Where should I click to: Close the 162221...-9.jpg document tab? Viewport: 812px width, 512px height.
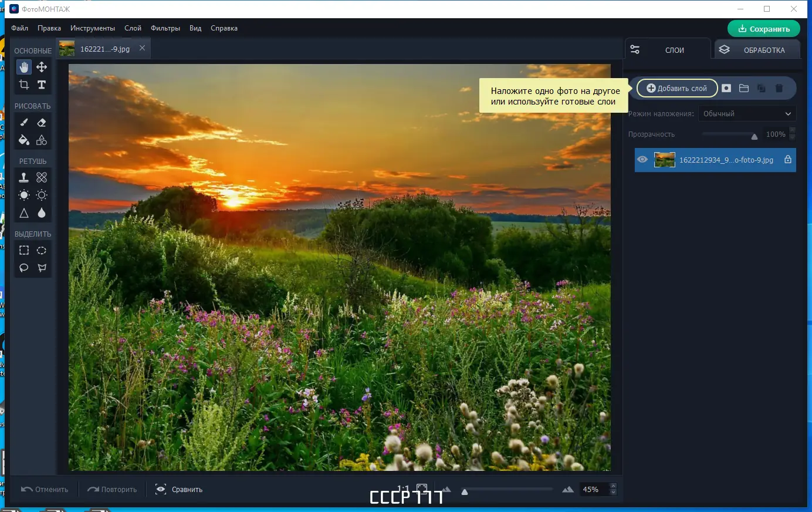[x=142, y=48]
